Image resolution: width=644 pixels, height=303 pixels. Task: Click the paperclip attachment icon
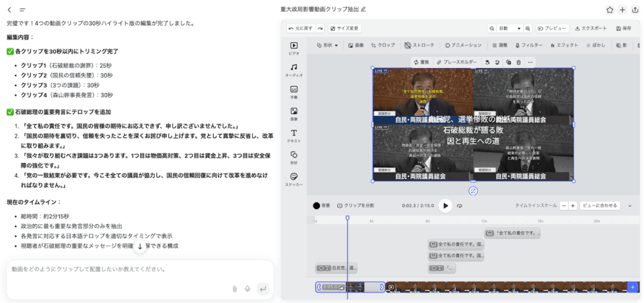[x=235, y=289]
